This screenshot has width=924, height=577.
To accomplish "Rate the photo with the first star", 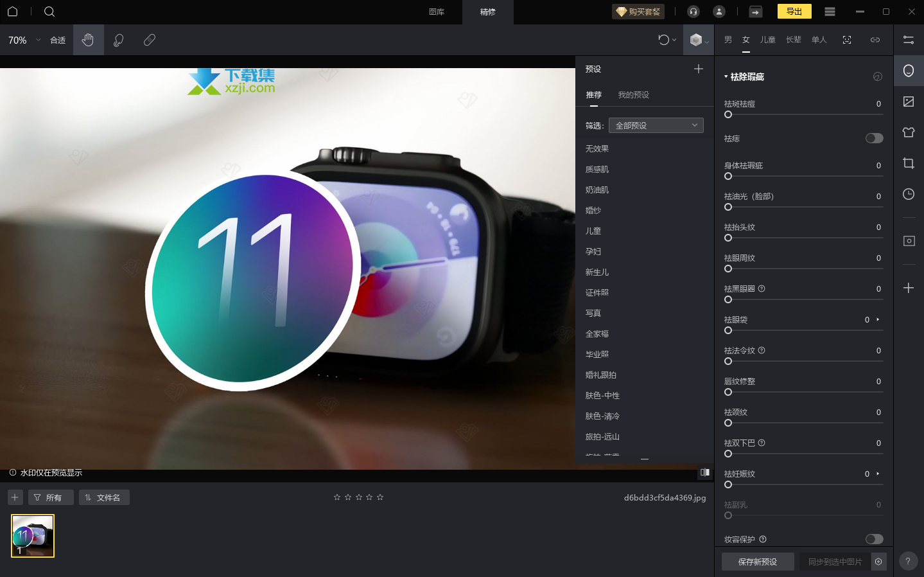I will pos(337,497).
